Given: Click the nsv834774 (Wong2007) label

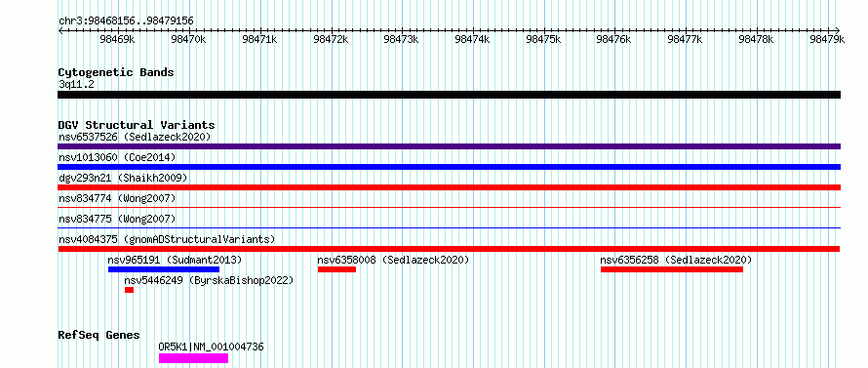Looking at the screenshot, I should click(117, 198).
